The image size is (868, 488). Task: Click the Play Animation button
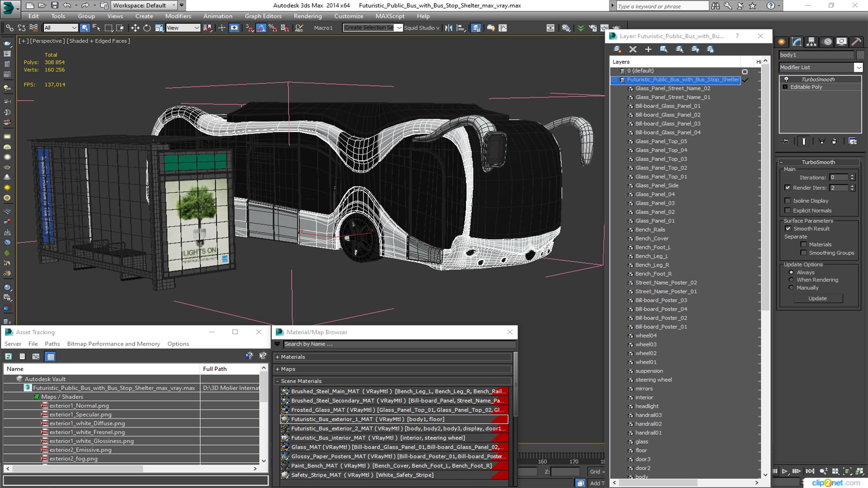point(785,471)
